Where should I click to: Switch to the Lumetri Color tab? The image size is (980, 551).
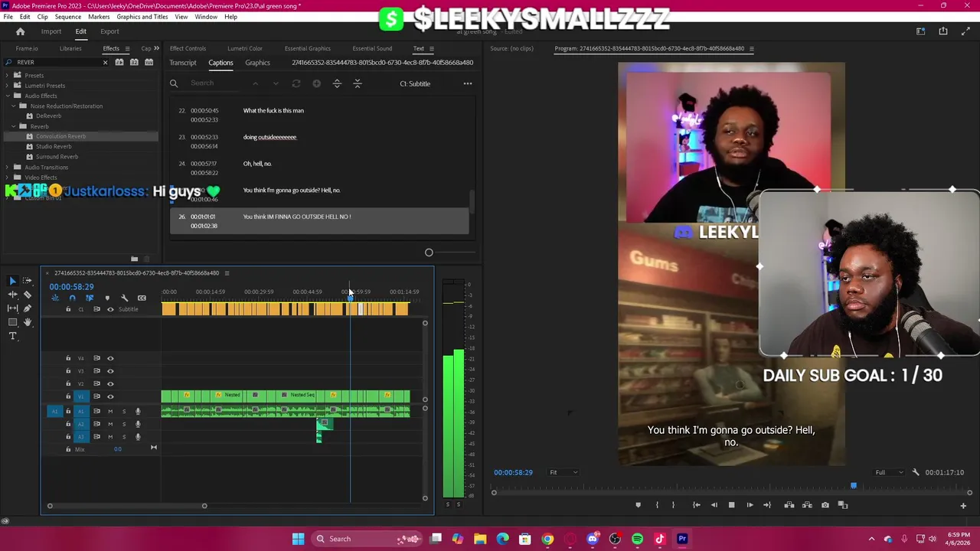coord(245,48)
